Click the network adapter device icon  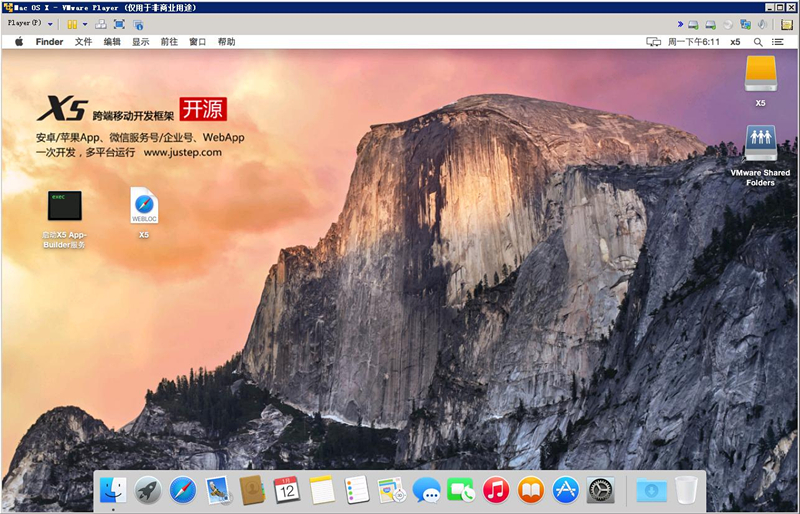coord(745,24)
